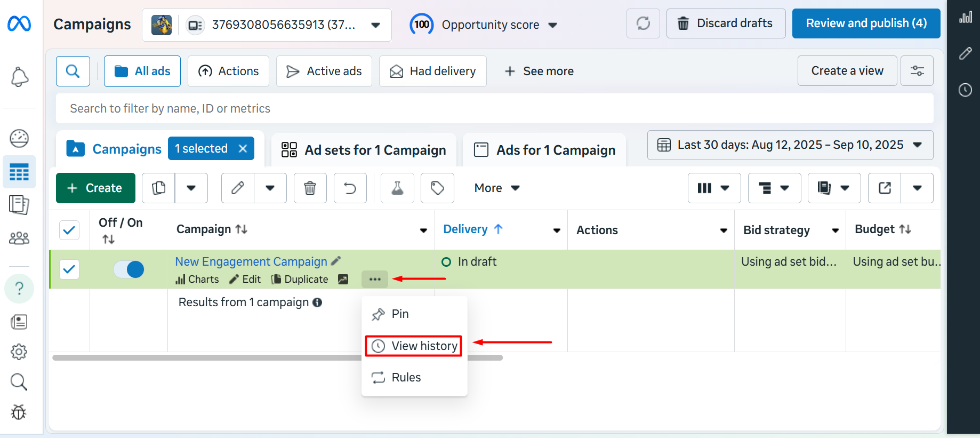Click the Review and publish (4) button
Image resolution: width=980 pixels, height=438 pixels.
[x=866, y=23]
